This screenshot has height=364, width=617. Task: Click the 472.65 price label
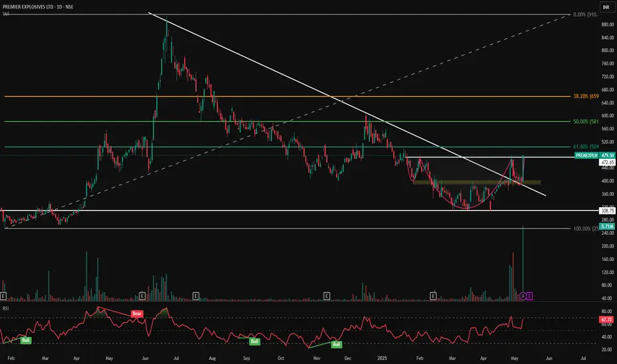coord(607,162)
